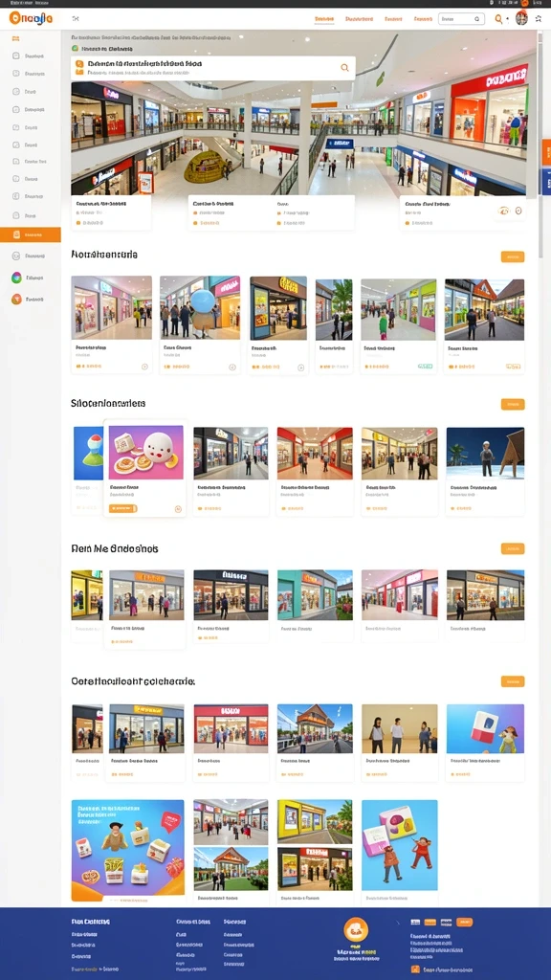Click the star favorites icon beside the avatar

[x=539, y=19]
